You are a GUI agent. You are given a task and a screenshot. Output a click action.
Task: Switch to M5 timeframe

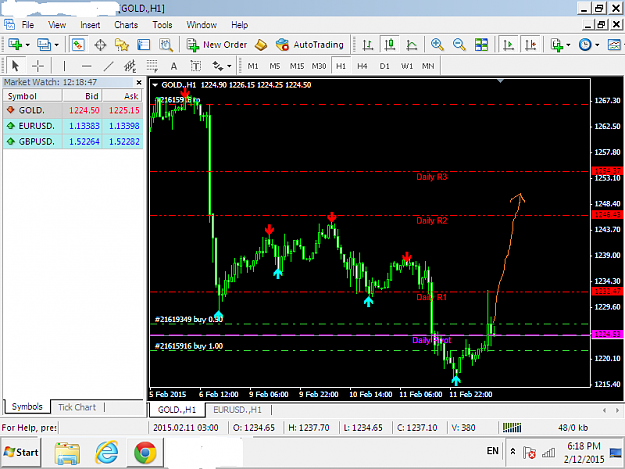pos(275,66)
